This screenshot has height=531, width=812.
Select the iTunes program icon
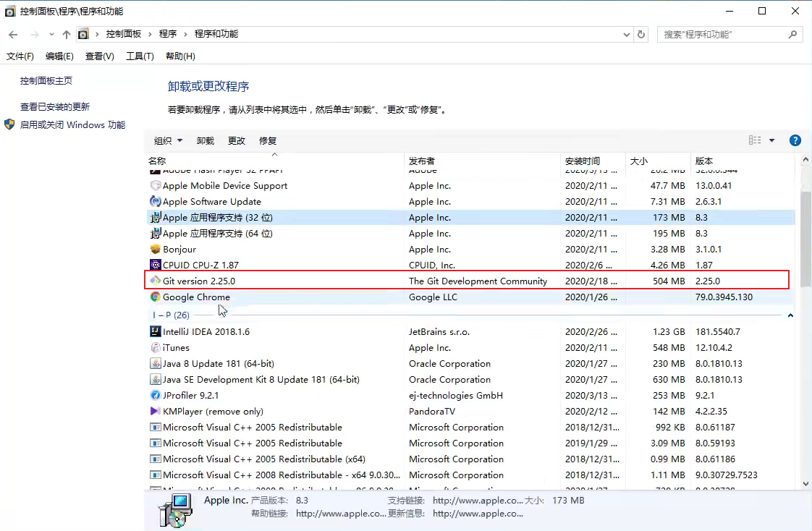coord(156,347)
